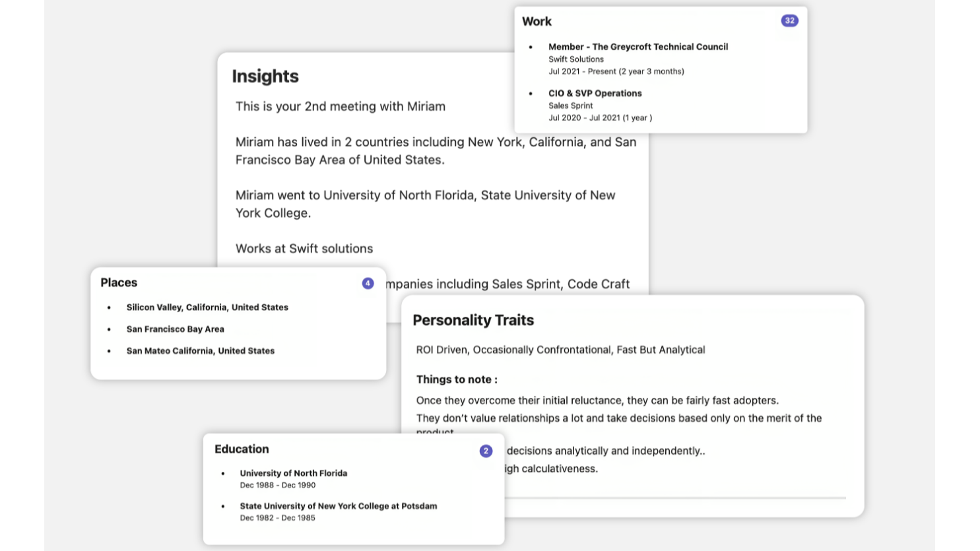Choose San Mateo California place entry
Image resolution: width=980 pixels, height=551 pixels.
tap(200, 351)
